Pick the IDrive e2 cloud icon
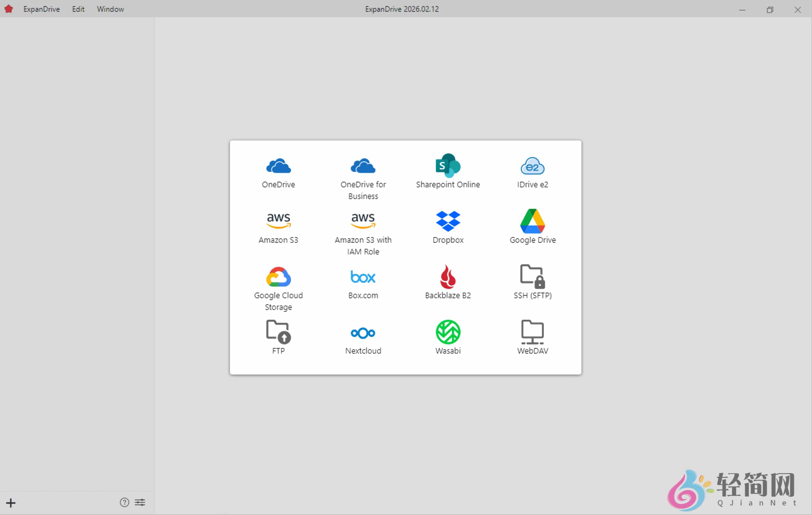This screenshot has width=812, height=515. click(x=532, y=166)
